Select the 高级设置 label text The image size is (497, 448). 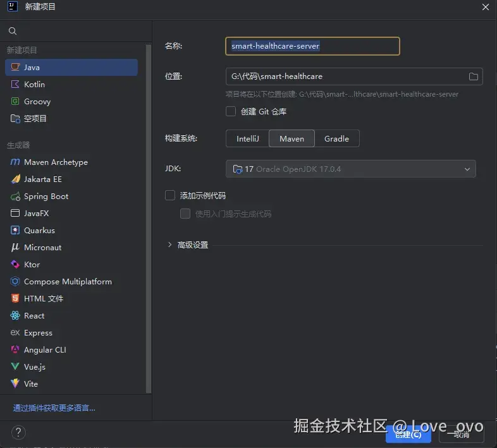tap(193, 245)
